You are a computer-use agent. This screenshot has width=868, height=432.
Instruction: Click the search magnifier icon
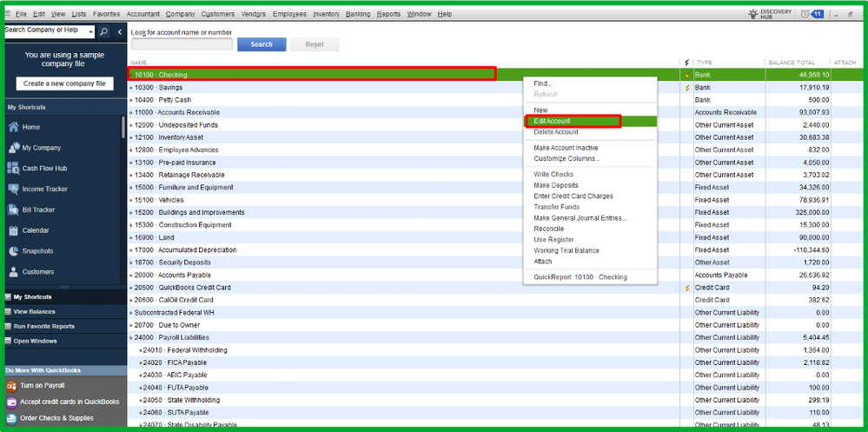pyautogui.click(x=104, y=32)
